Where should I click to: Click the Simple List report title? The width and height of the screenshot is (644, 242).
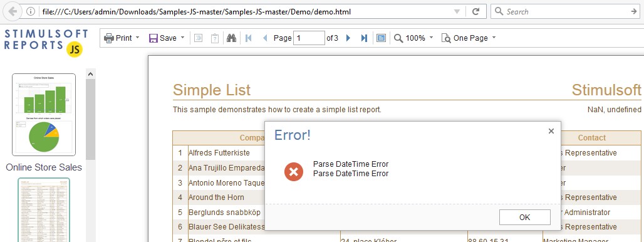coord(212,90)
